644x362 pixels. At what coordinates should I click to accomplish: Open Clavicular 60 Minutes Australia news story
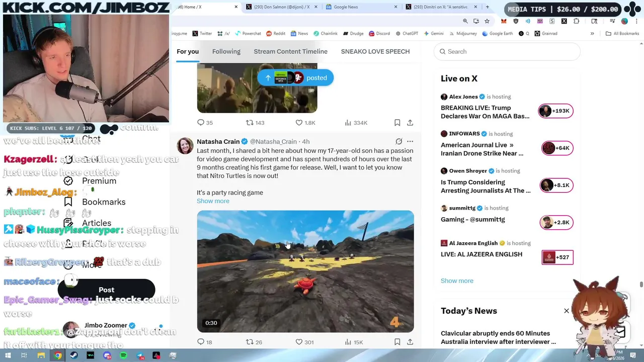click(498, 337)
